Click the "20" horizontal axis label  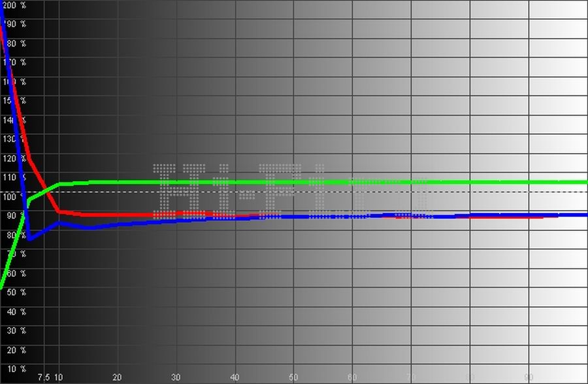pyautogui.click(x=118, y=377)
